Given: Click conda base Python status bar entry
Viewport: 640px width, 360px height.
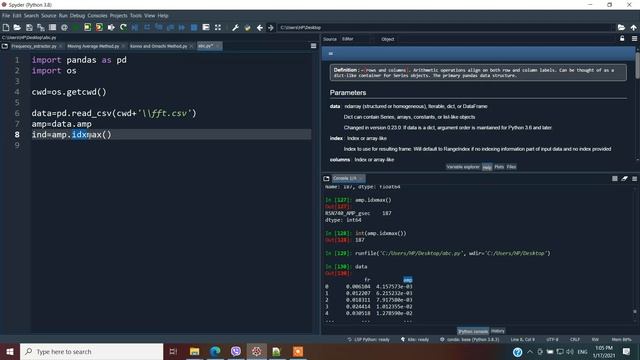Looking at the screenshot, I should 469,340.
